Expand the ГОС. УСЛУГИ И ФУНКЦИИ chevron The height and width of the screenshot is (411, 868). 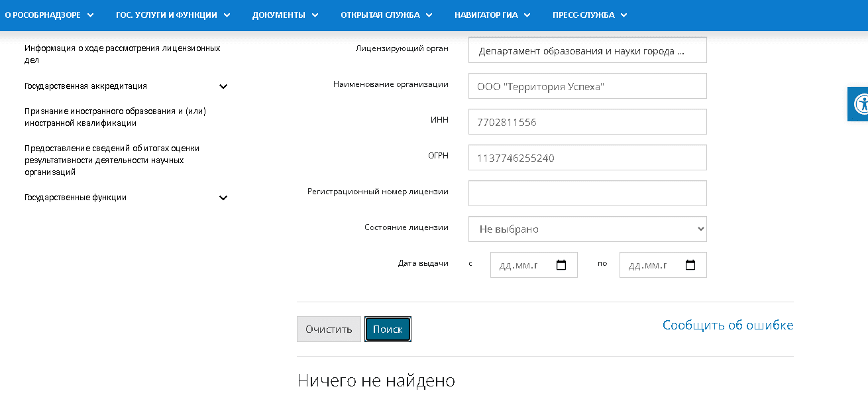pos(228,15)
